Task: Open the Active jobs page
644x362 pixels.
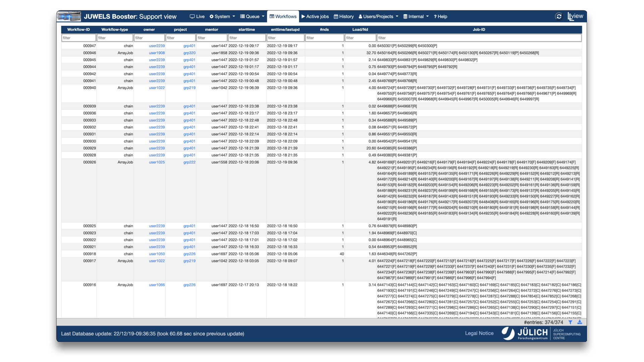Action: click(315, 16)
